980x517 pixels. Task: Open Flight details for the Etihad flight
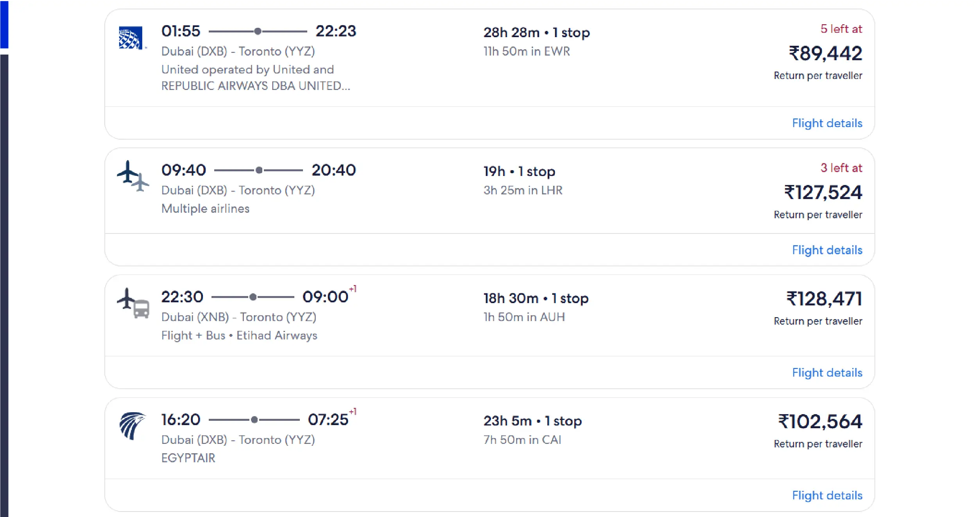click(x=827, y=373)
